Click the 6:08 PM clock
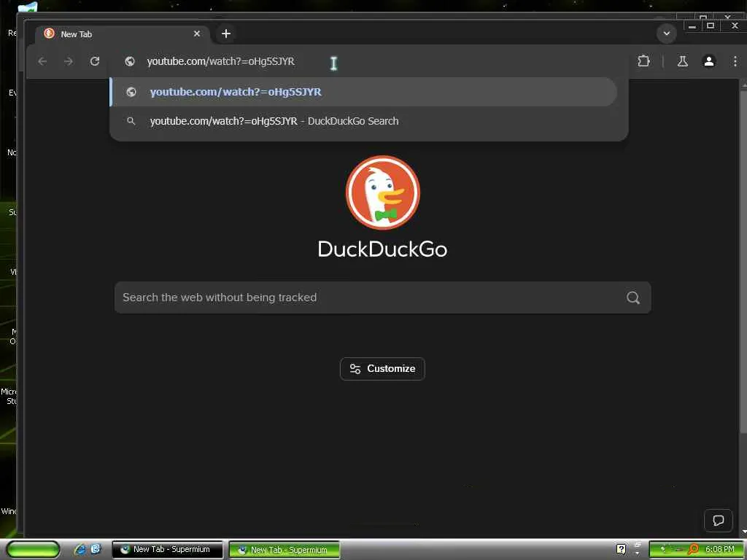This screenshot has width=747, height=560. 720,550
